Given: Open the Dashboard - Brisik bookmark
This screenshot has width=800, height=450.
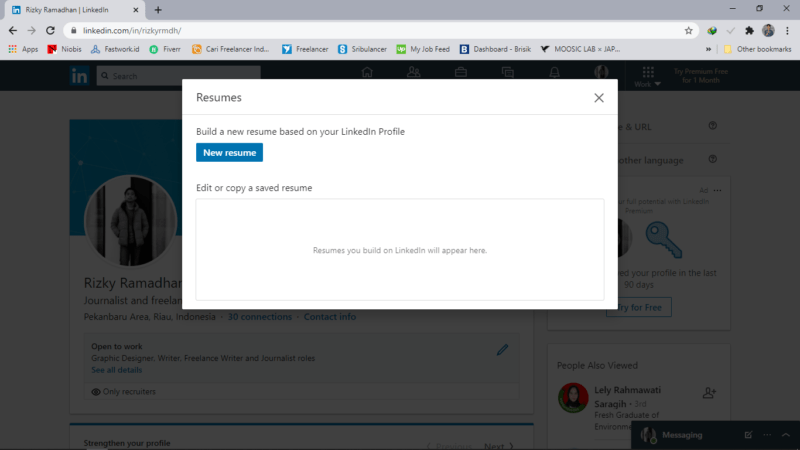Looking at the screenshot, I should click(495, 49).
